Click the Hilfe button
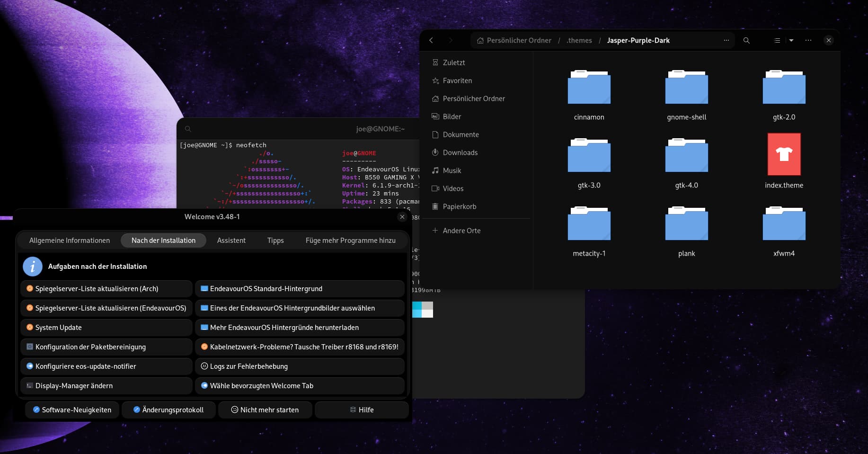The image size is (868, 454). click(362, 410)
